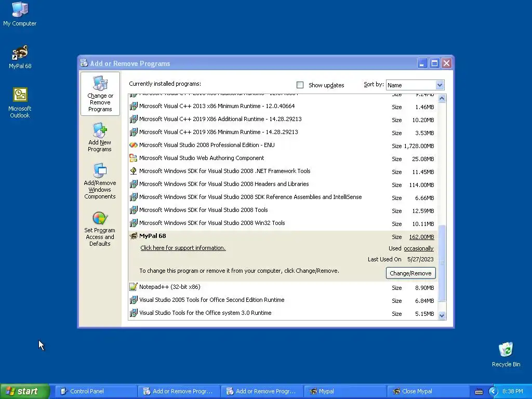
Task: Launch MyPal 68 desktop shortcut
Action: coord(20,57)
